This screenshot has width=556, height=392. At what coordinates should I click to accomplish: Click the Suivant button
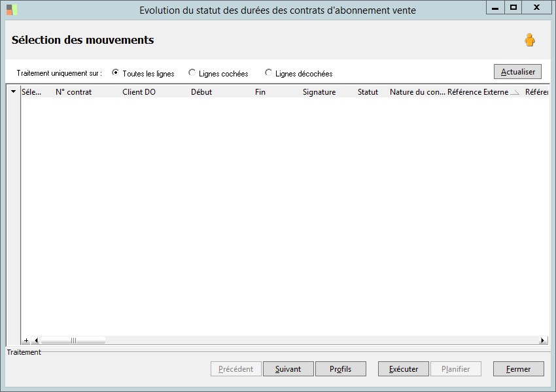click(x=288, y=369)
